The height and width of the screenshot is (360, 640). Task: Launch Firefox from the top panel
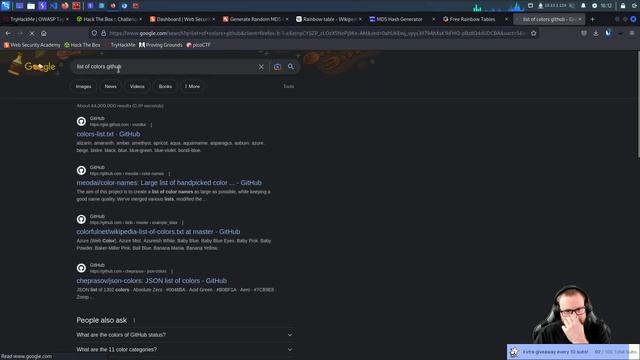(65, 6)
